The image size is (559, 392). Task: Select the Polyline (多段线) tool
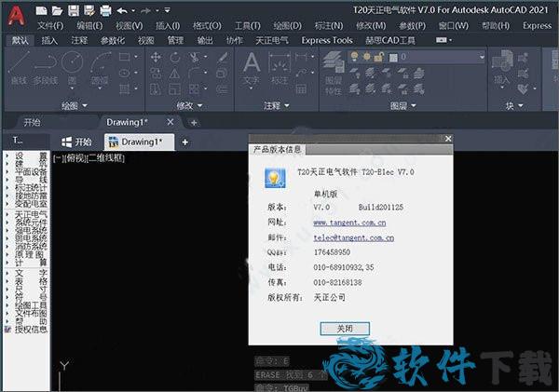[46, 68]
